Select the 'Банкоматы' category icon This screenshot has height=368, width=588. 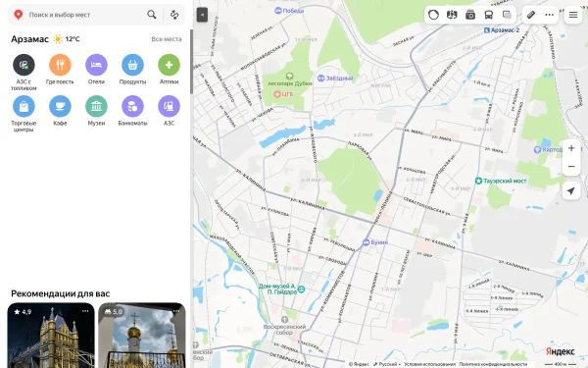click(132, 106)
